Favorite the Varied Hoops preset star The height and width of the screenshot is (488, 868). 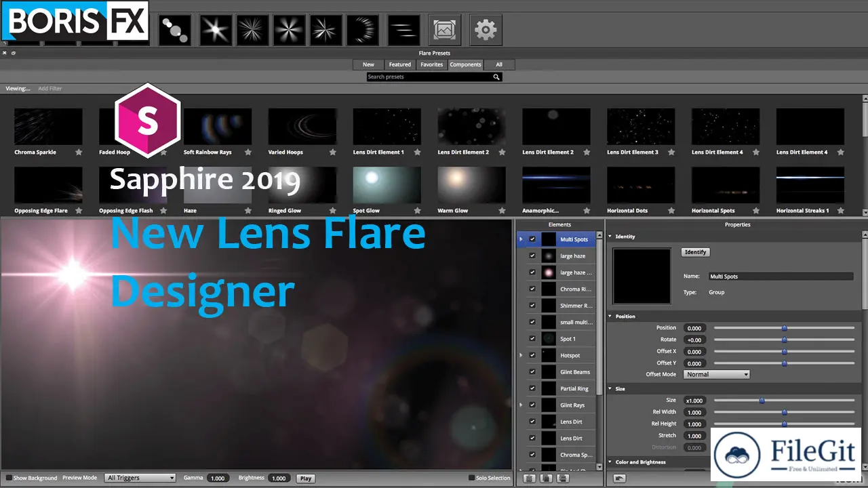pos(333,152)
